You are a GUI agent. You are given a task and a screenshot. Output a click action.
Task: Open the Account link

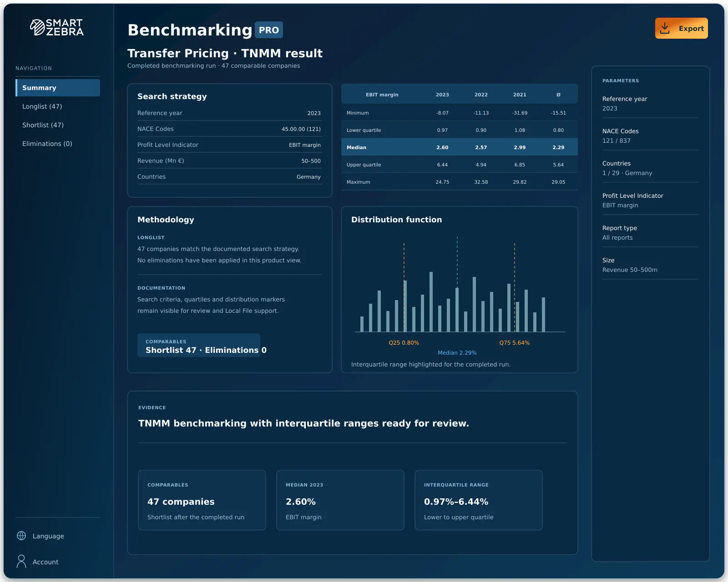pyautogui.click(x=45, y=562)
